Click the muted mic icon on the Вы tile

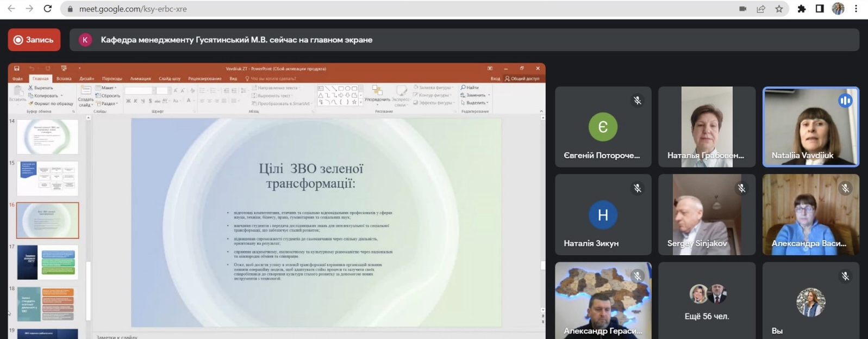coord(845,276)
